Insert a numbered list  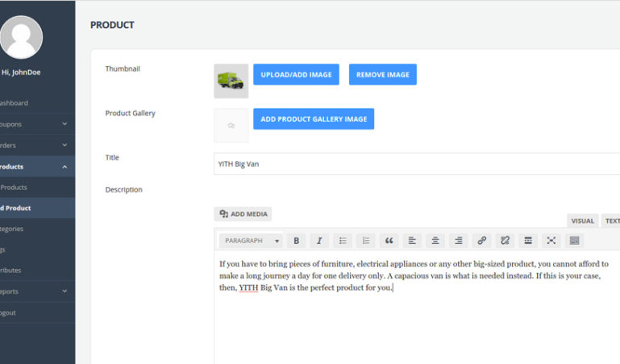coord(366,241)
